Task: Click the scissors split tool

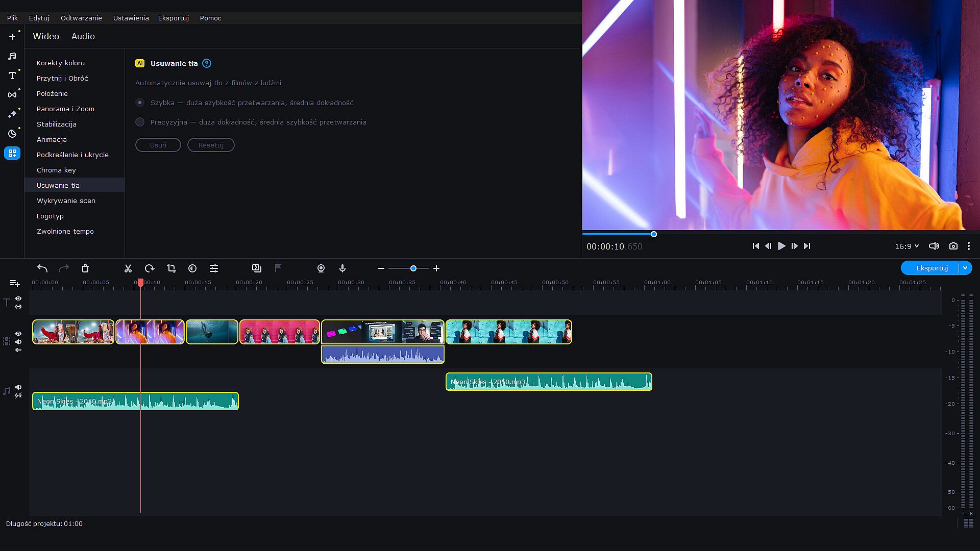Action: (x=128, y=268)
